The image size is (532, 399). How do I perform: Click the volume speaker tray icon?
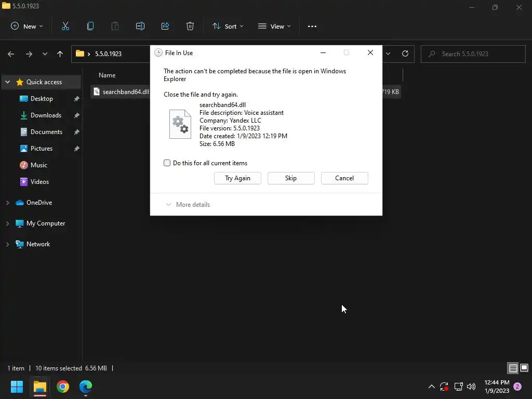point(471,387)
